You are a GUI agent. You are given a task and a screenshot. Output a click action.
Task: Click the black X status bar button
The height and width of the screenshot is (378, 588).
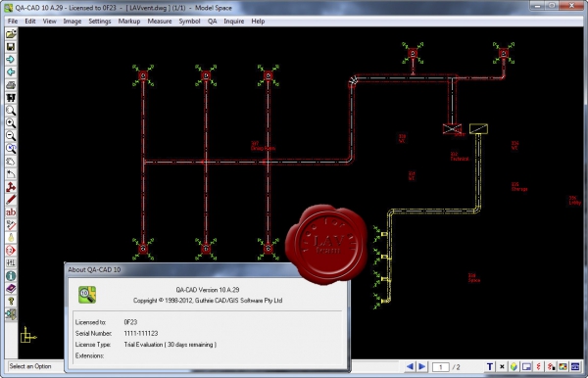[x=502, y=367]
